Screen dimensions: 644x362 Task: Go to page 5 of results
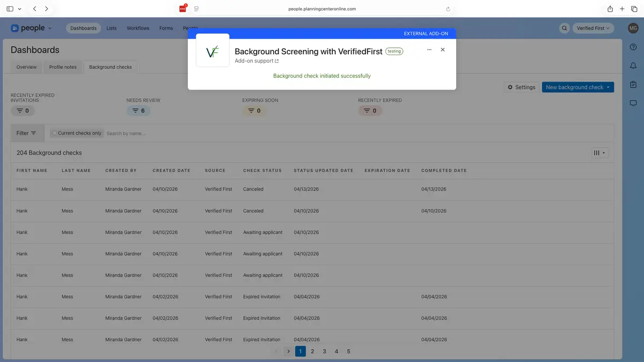coord(349,351)
